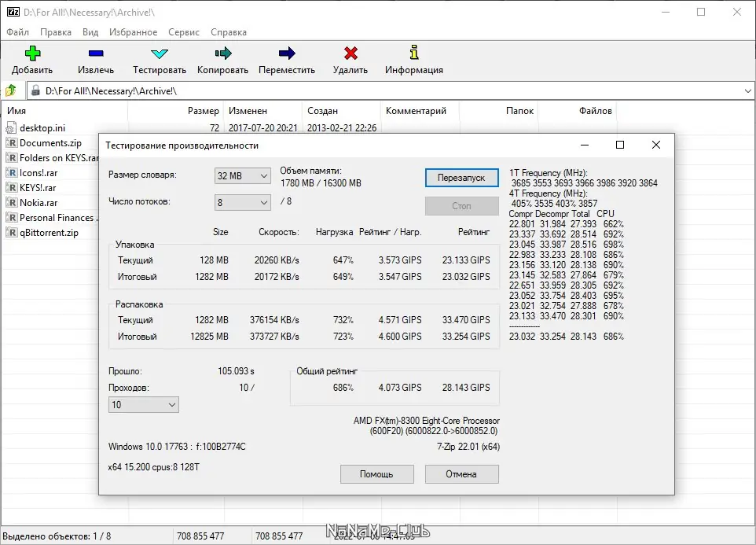Click the status bar selected objects text
756x545 pixels.
pyautogui.click(x=57, y=536)
